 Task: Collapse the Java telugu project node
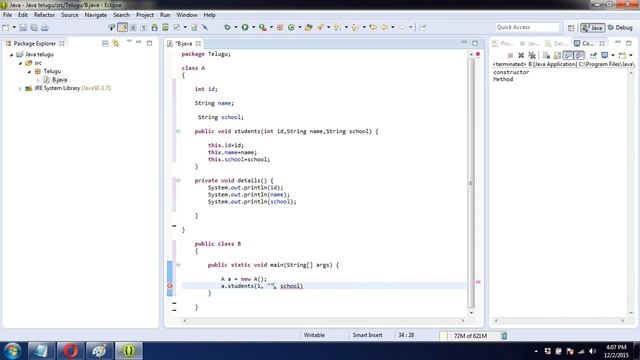pyautogui.click(x=12, y=54)
